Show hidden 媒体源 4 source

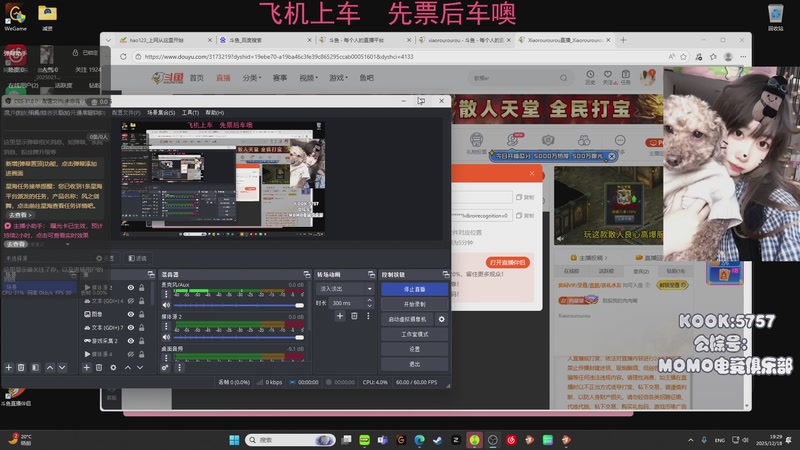[131, 354]
